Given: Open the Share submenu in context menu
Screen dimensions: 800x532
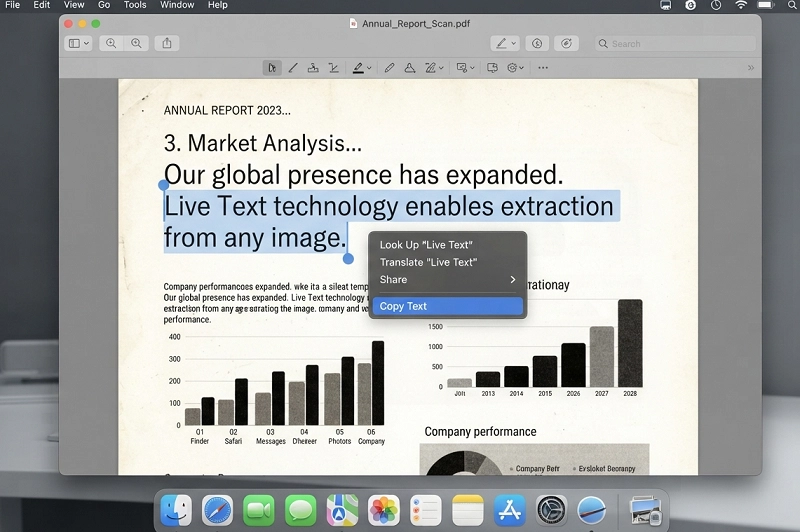Looking at the screenshot, I should click(447, 280).
